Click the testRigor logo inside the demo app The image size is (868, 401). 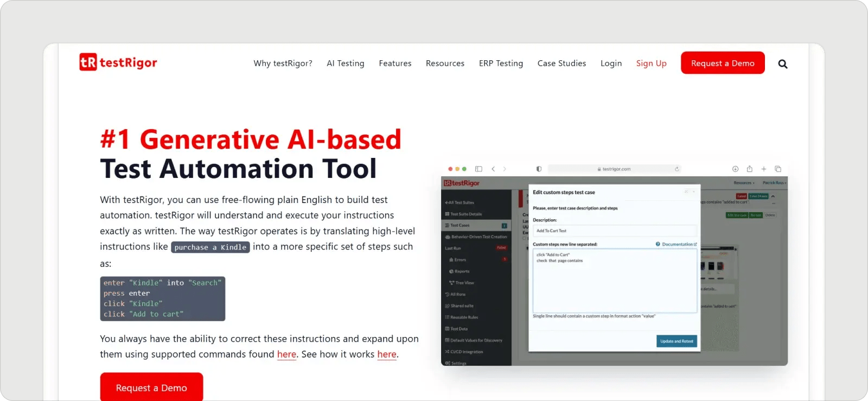pyautogui.click(x=462, y=183)
